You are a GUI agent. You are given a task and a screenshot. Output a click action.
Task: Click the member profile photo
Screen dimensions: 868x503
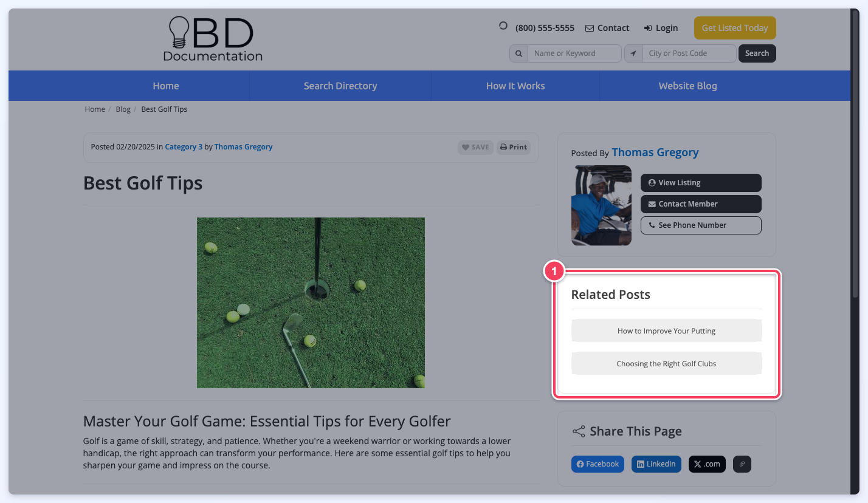pyautogui.click(x=601, y=205)
